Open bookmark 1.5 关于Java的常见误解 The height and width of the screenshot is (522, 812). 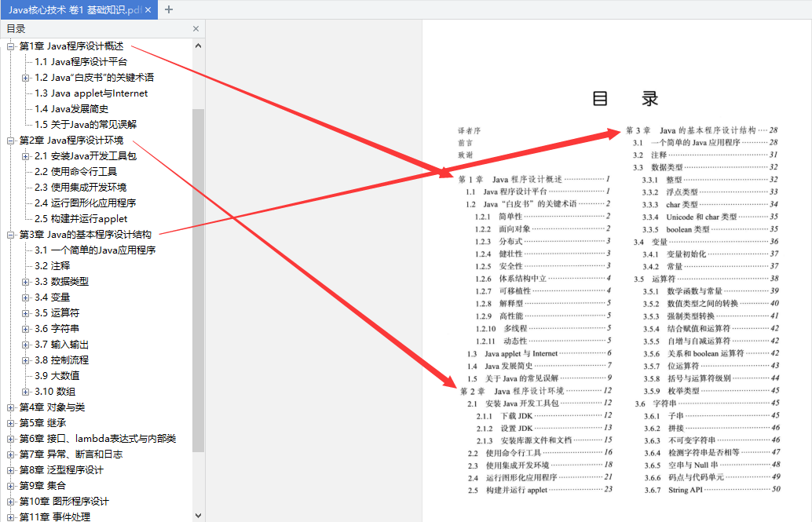86,124
